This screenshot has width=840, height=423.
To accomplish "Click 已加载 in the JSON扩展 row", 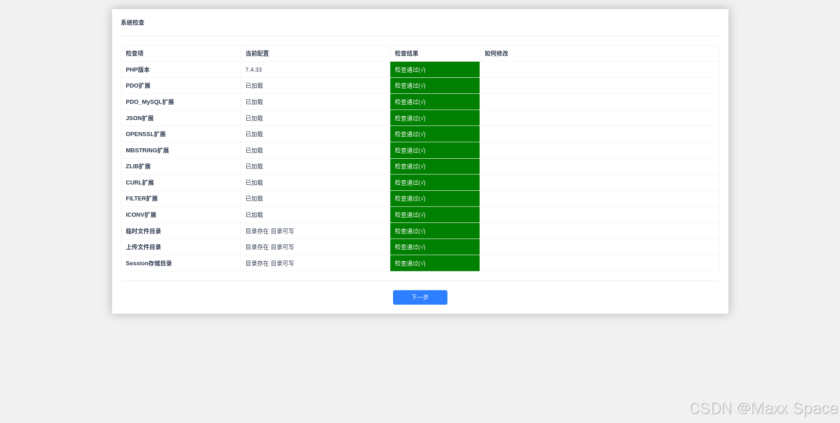I will (254, 118).
